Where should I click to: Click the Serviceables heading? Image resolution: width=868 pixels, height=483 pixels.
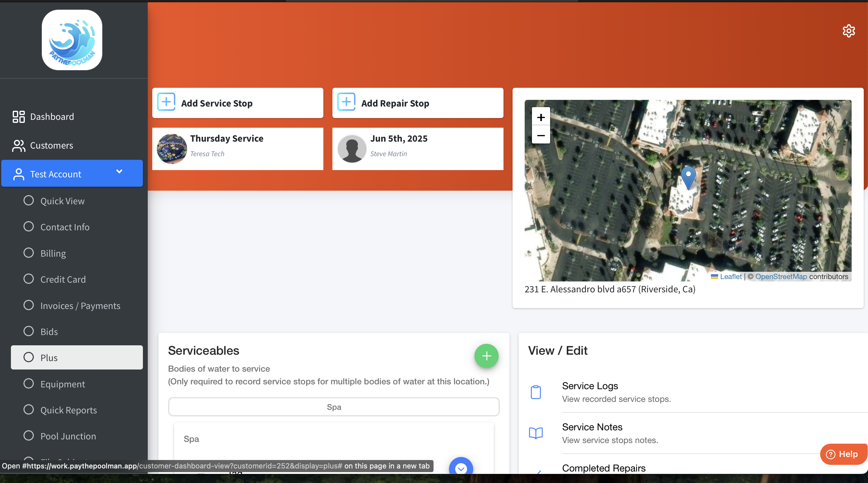click(x=203, y=350)
